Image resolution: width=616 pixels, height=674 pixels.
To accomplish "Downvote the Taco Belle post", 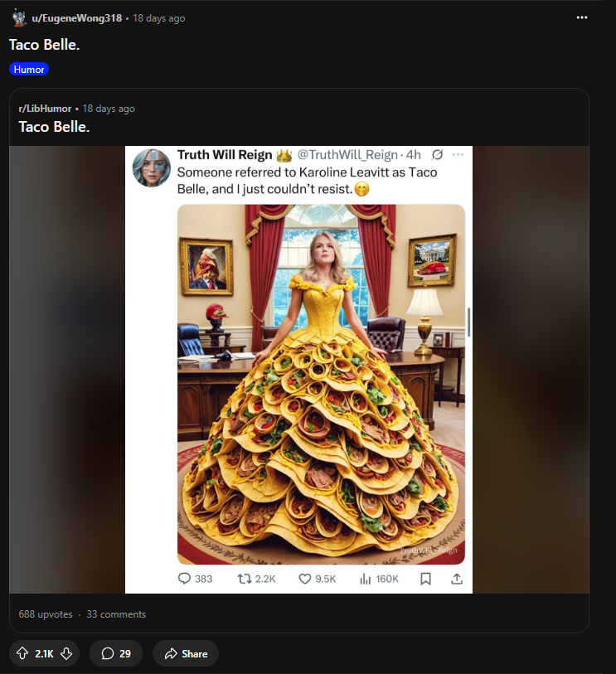I will click(x=67, y=653).
